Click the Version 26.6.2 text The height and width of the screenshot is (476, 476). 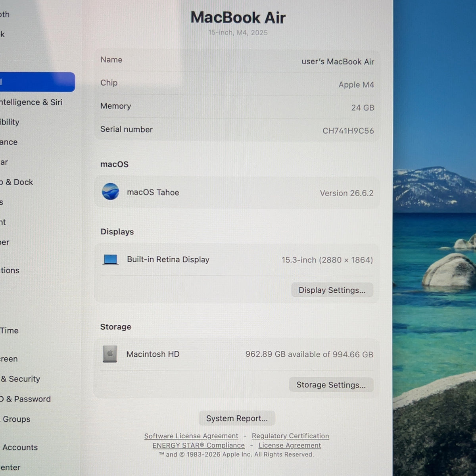[x=347, y=193]
